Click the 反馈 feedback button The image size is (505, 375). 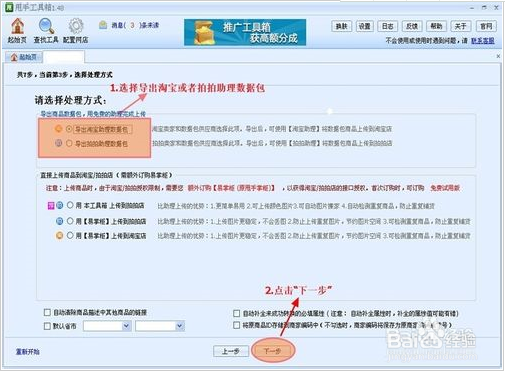(x=412, y=26)
